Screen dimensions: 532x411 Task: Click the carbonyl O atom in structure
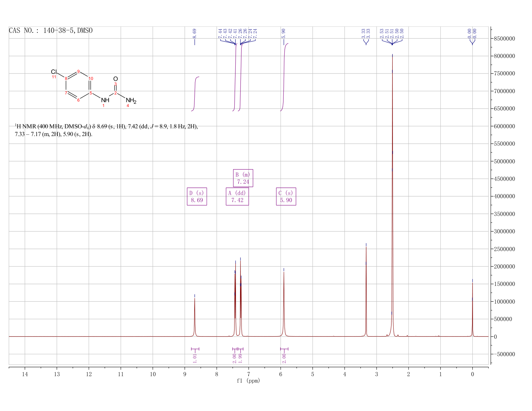pos(115,79)
